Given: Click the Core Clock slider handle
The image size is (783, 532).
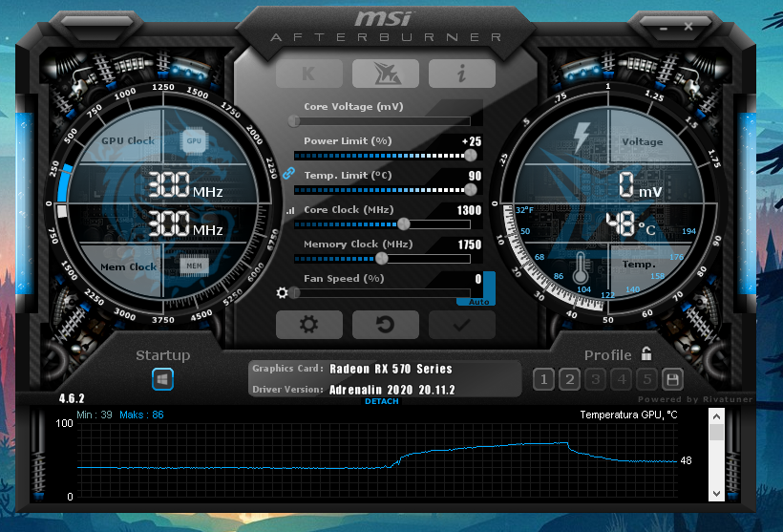Looking at the screenshot, I should coord(404,224).
